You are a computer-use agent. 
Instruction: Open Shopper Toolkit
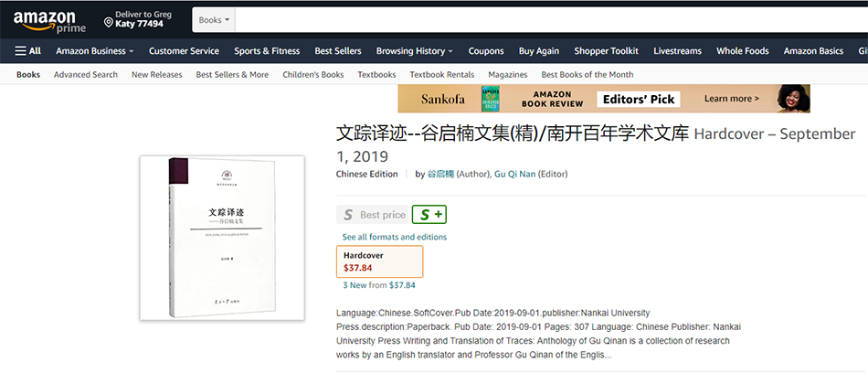coord(606,51)
